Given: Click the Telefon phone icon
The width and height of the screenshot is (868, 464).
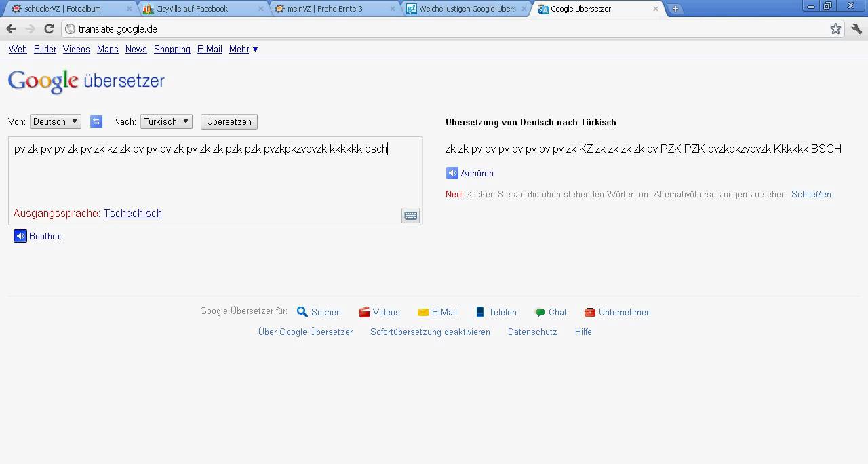Looking at the screenshot, I should pos(480,312).
